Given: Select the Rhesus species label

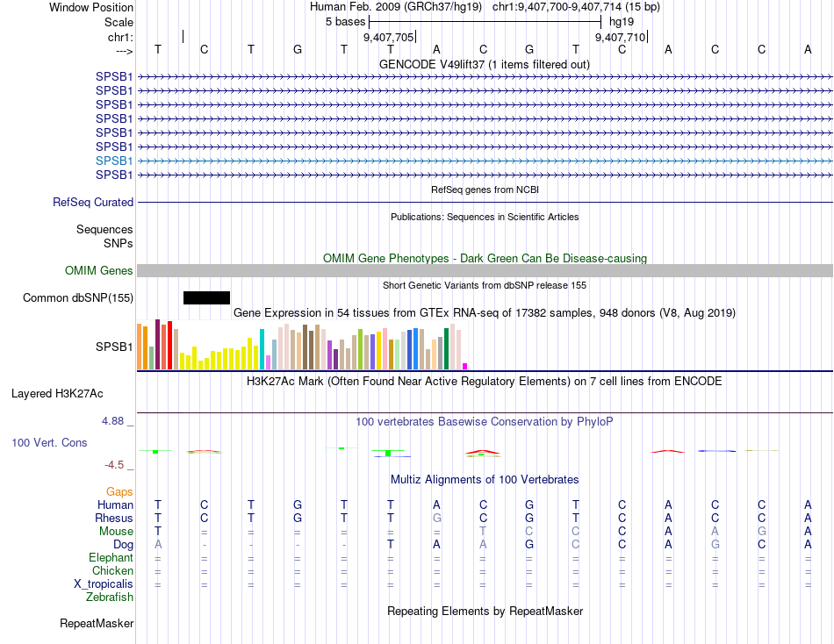Looking at the screenshot, I should [x=114, y=518].
